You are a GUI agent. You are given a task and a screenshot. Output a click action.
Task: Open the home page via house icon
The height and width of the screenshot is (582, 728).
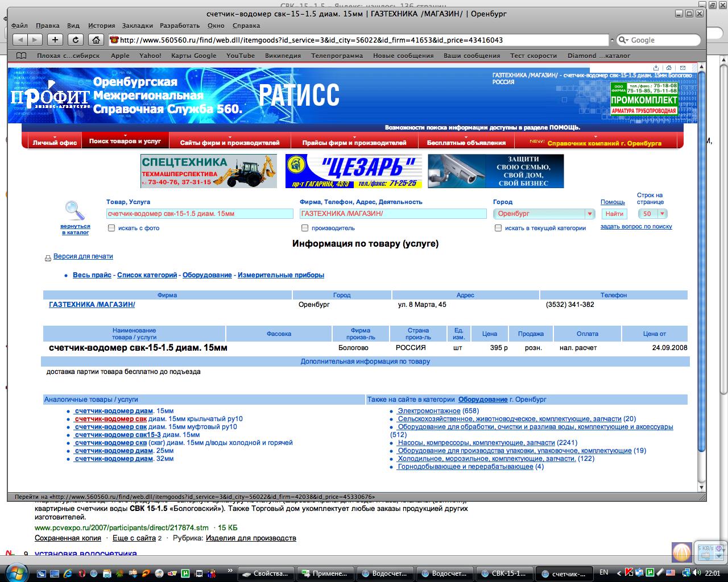[96, 40]
